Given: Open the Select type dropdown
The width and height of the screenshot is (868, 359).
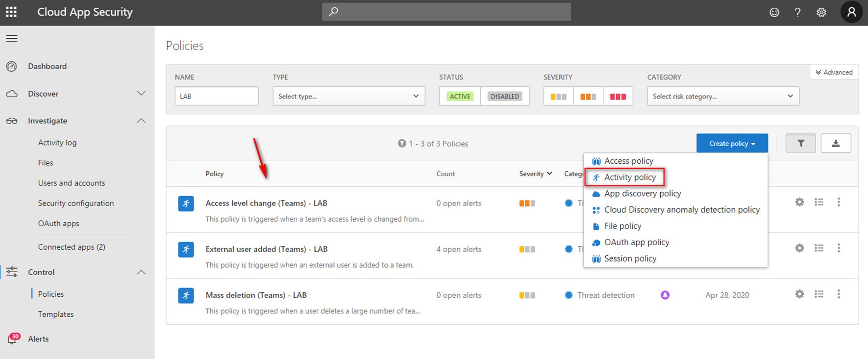Looking at the screenshot, I should (349, 96).
